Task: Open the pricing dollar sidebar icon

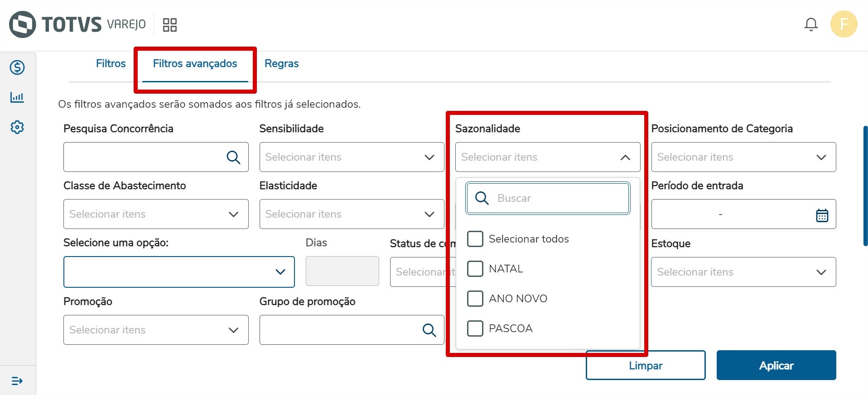Action: click(x=17, y=67)
